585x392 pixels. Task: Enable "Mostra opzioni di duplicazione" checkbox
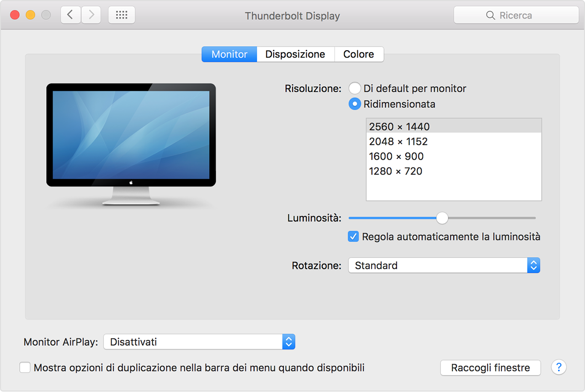click(x=25, y=368)
